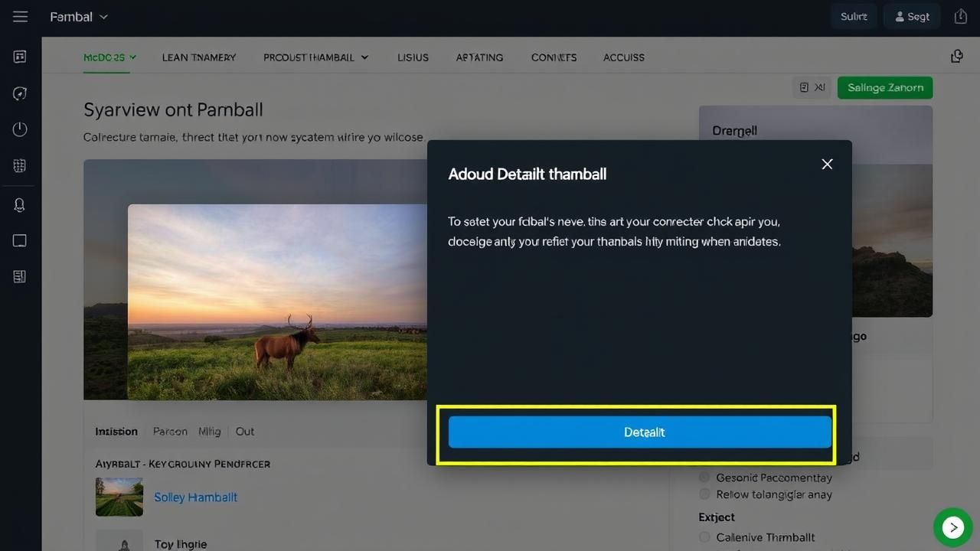
Task: Open the ACCUISS tab
Action: point(623,57)
